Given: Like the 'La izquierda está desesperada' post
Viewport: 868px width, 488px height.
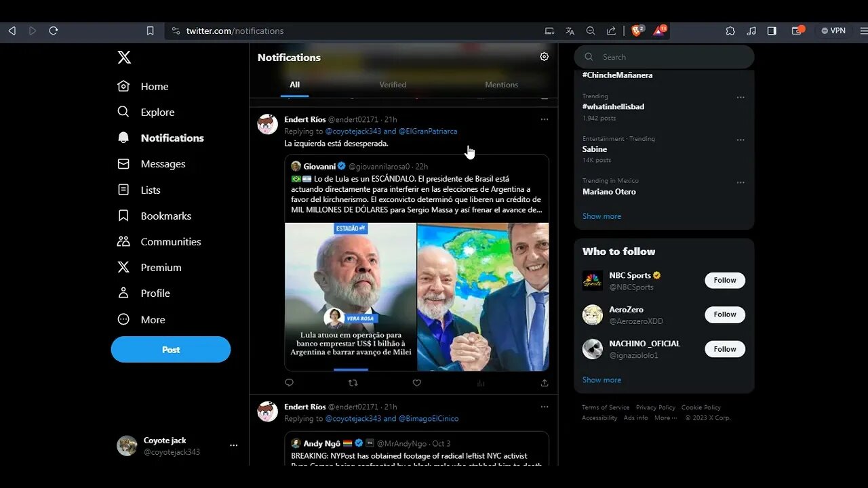Looking at the screenshot, I should pos(417,383).
